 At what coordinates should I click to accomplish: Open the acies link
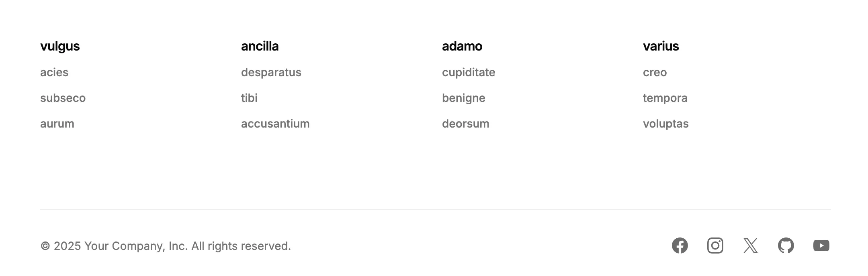(54, 73)
